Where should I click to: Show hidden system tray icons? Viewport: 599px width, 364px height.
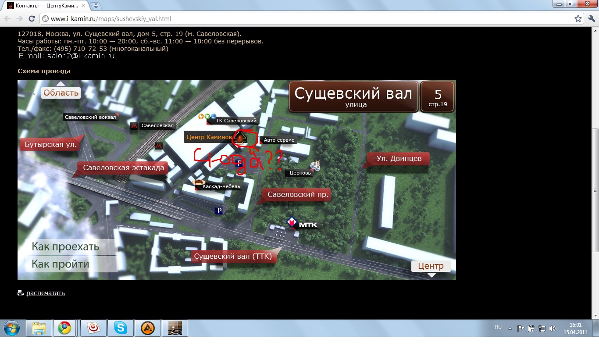(510, 328)
